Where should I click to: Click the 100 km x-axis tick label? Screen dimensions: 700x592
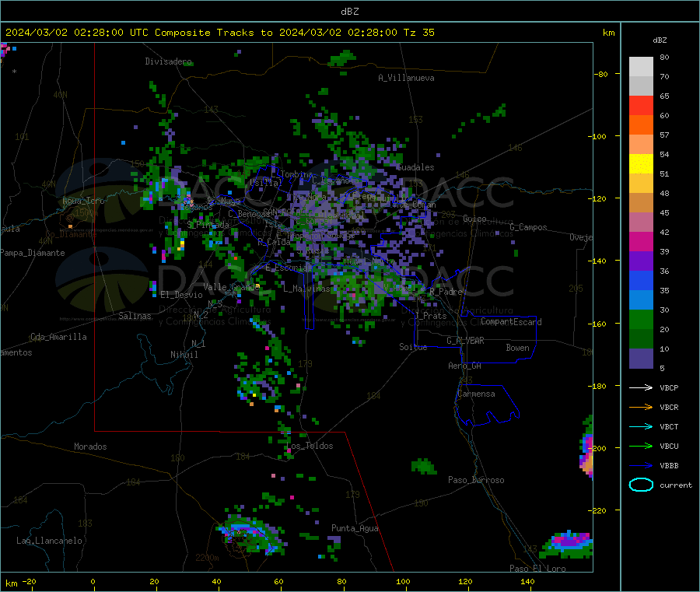coord(403,581)
